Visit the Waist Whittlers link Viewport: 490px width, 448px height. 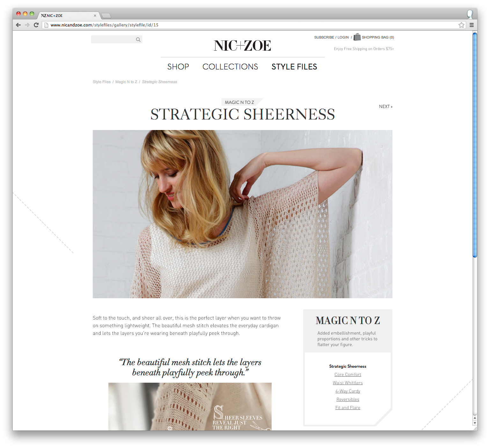[348, 383]
